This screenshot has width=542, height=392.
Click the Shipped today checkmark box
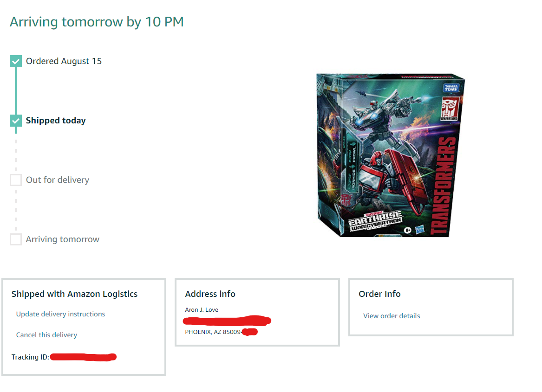point(15,121)
